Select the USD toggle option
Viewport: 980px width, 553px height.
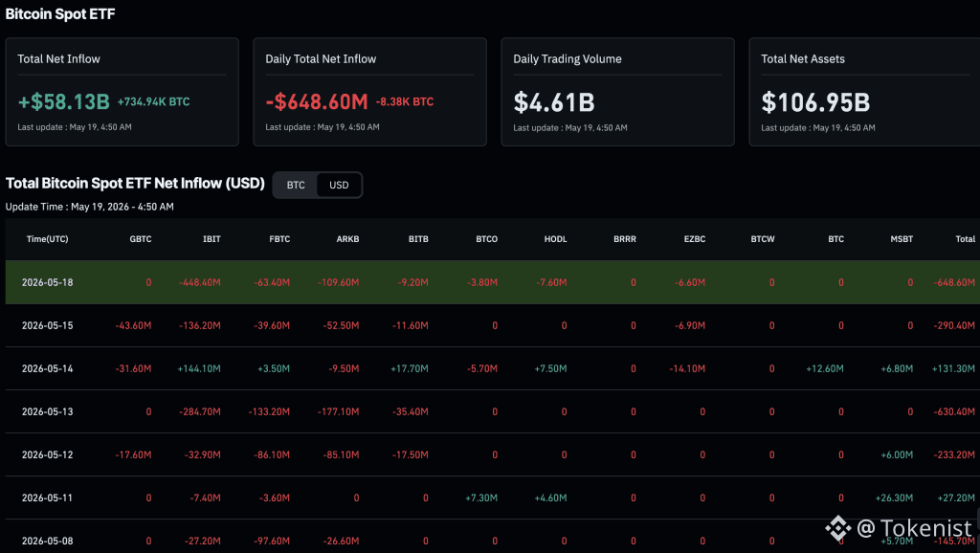tap(339, 185)
